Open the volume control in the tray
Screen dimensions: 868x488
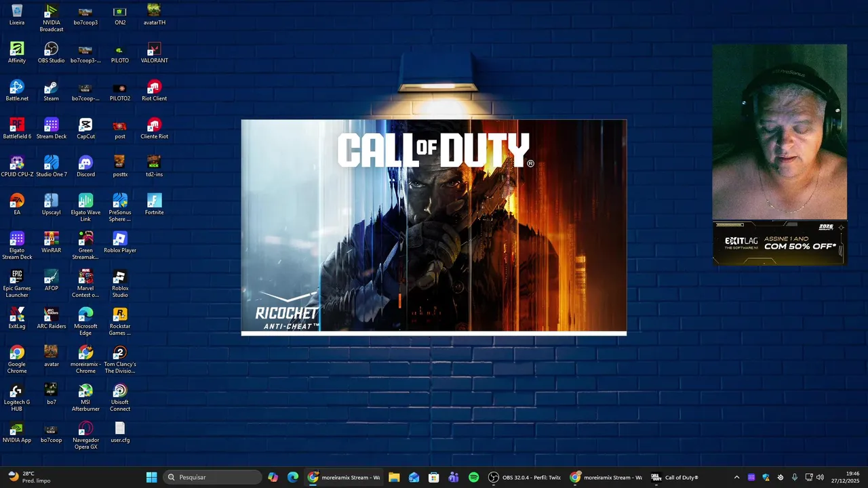[821, 477]
